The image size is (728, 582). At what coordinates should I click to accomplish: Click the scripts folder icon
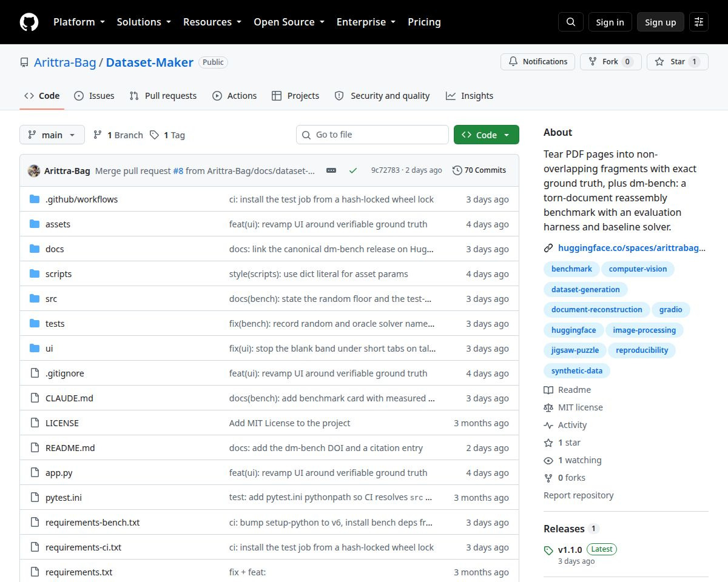coord(35,274)
